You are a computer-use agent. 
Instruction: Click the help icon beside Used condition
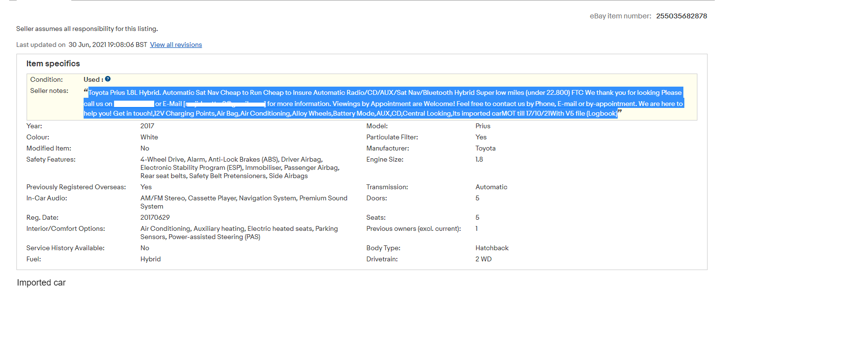[108, 79]
